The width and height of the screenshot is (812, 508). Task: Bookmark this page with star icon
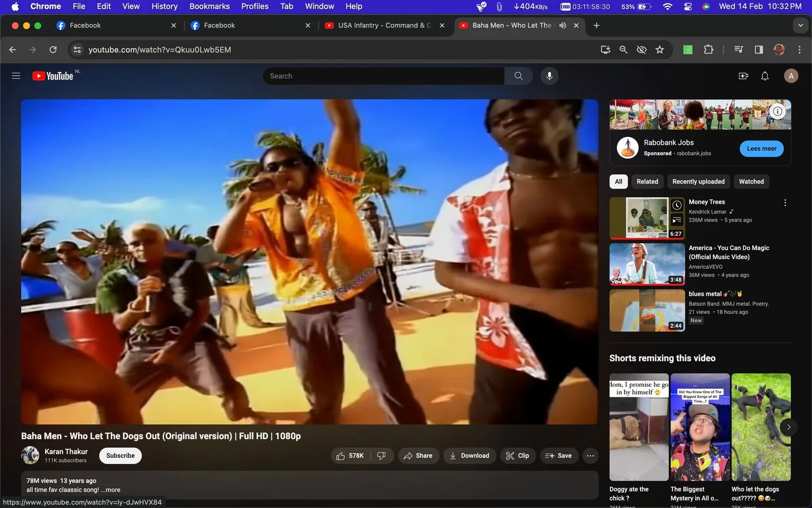coord(660,50)
